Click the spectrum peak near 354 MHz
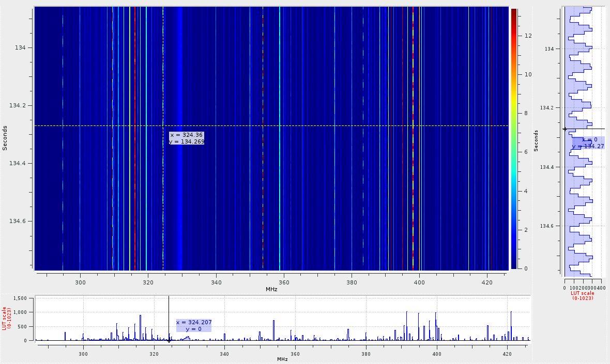This screenshot has width=610, height=364. pos(274,330)
